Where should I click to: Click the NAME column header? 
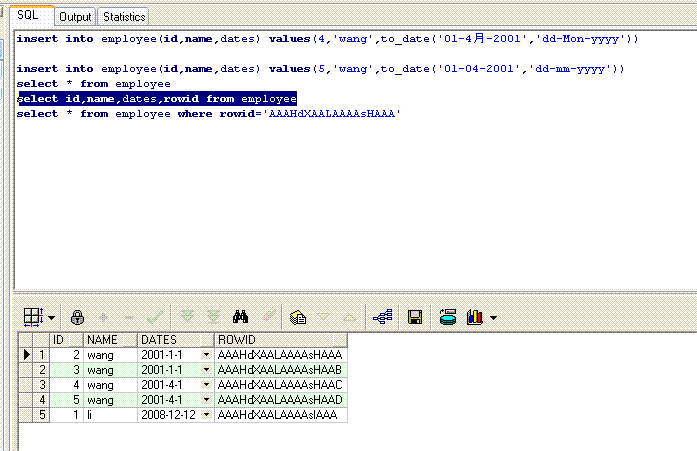coord(110,340)
